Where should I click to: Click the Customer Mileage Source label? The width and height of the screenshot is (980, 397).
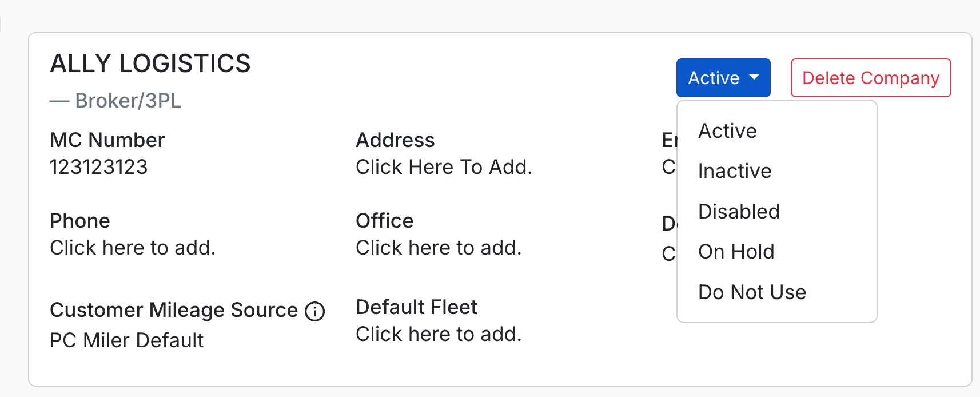point(174,310)
